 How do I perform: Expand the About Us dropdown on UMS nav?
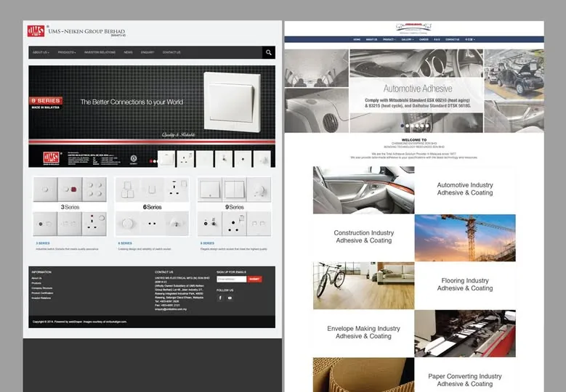pyautogui.click(x=41, y=52)
